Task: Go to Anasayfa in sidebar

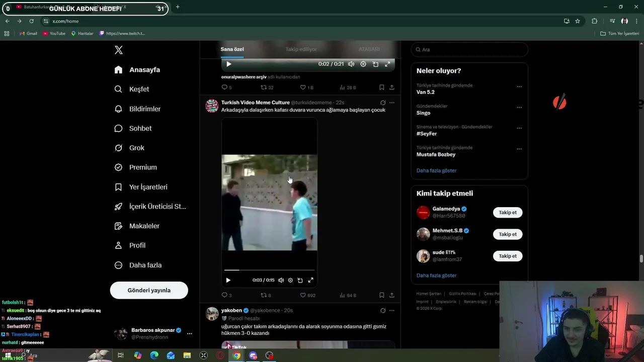Action: click(x=137, y=70)
